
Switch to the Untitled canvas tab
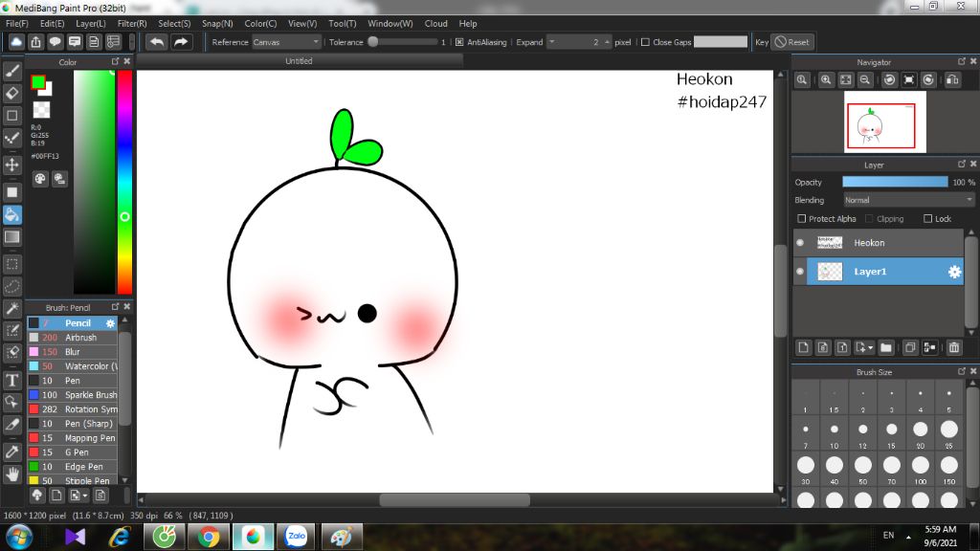pyautogui.click(x=299, y=60)
